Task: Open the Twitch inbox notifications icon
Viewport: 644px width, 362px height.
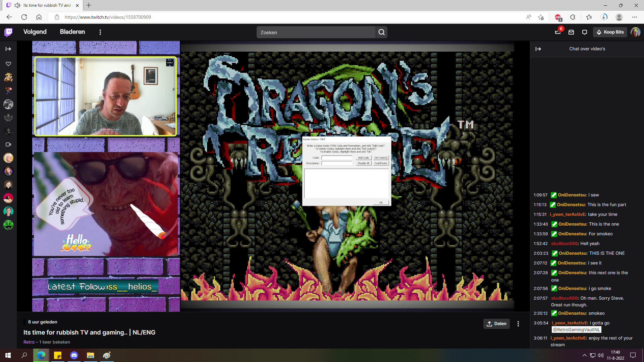Action: pos(571,32)
